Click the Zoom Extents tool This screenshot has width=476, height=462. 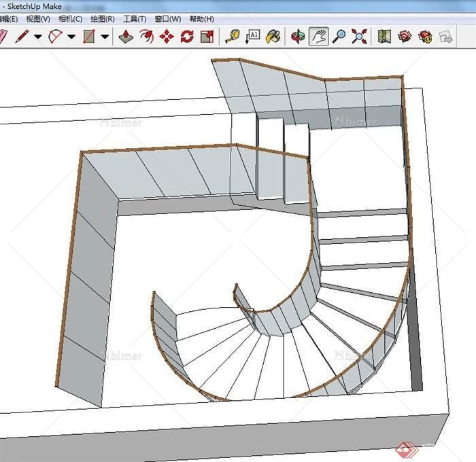[x=359, y=36]
